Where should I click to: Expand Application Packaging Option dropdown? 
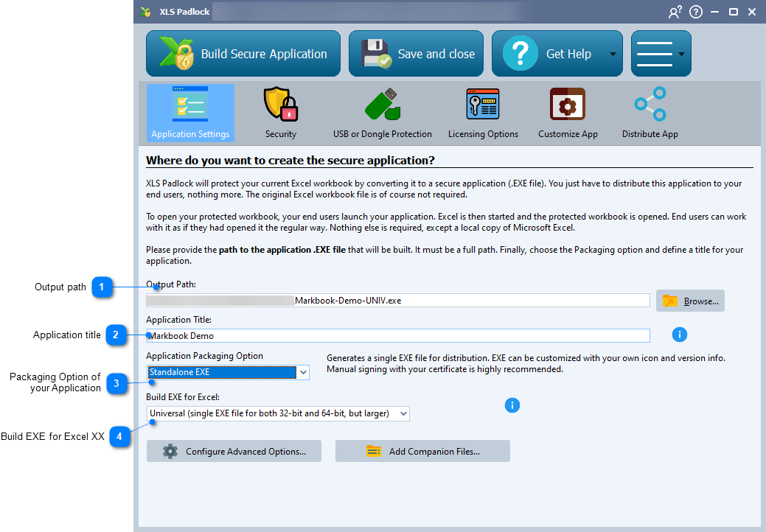(303, 373)
